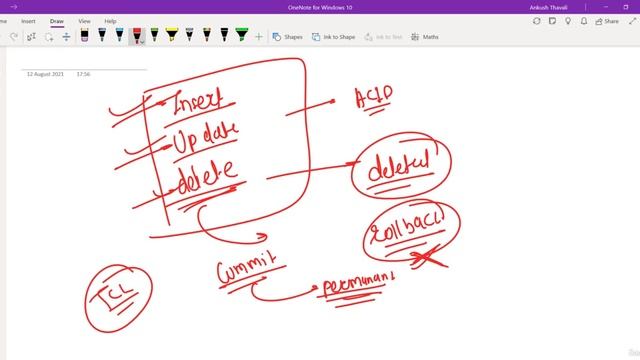Pick the orange-tipped pen
Screen dimensions: 640x360
(x=207, y=36)
